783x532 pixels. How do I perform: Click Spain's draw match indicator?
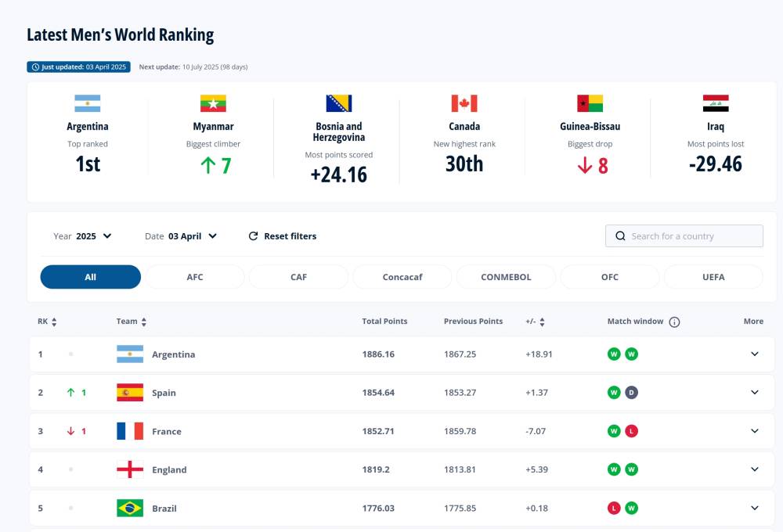tap(631, 393)
